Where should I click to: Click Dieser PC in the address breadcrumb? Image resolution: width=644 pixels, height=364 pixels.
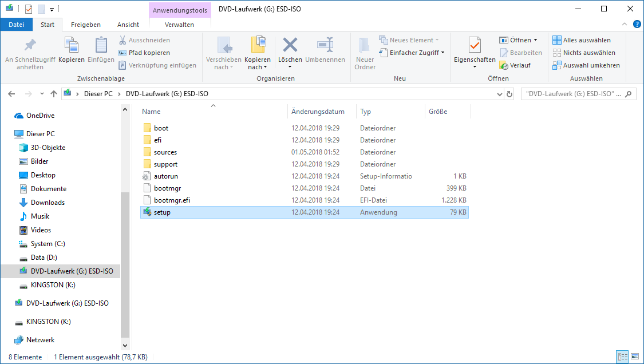point(98,94)
